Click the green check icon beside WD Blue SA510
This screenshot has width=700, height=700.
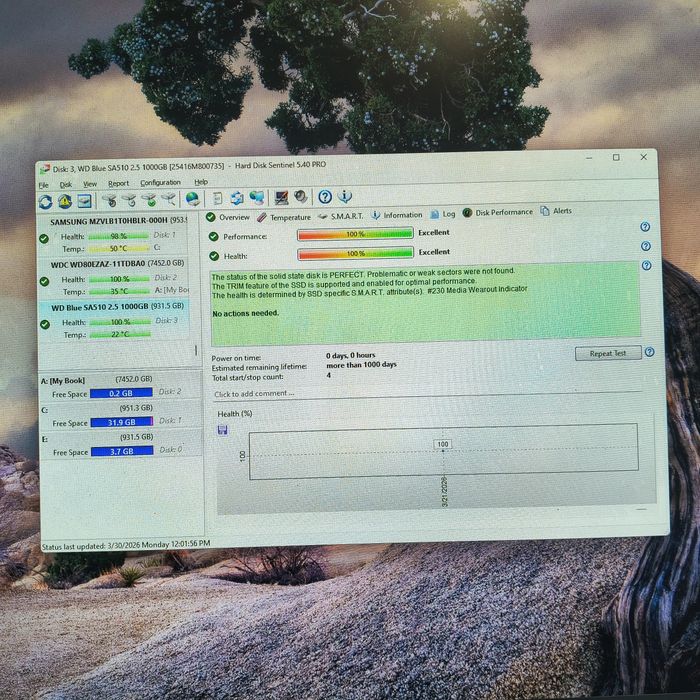[x=45, y=325]
